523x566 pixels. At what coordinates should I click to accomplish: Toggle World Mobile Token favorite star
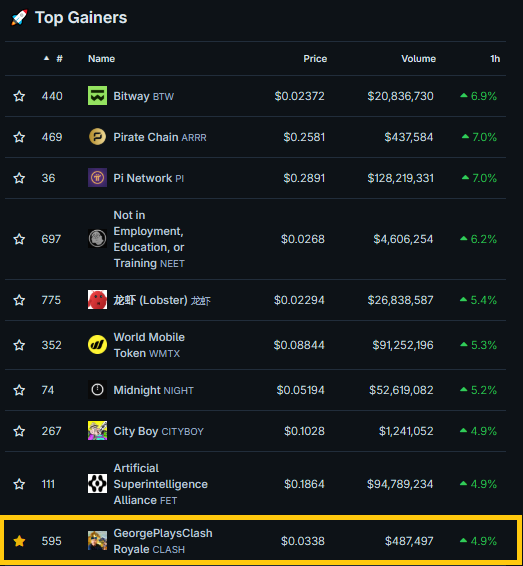(x=19, y=345)
